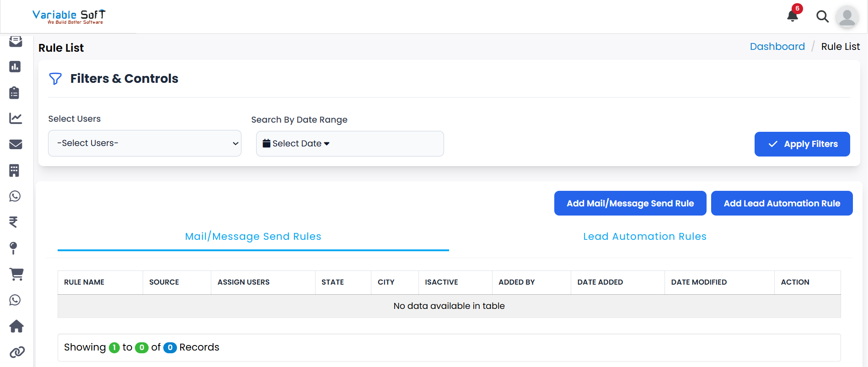Image resolution: width=868 pixels, height=367 pixels.
Task: Click the search magnifier icon
Action: point(822,16)
